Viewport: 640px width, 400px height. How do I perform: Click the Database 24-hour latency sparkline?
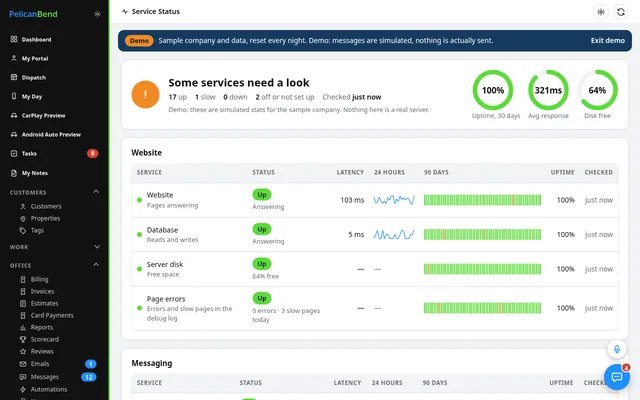click(394, 234)
